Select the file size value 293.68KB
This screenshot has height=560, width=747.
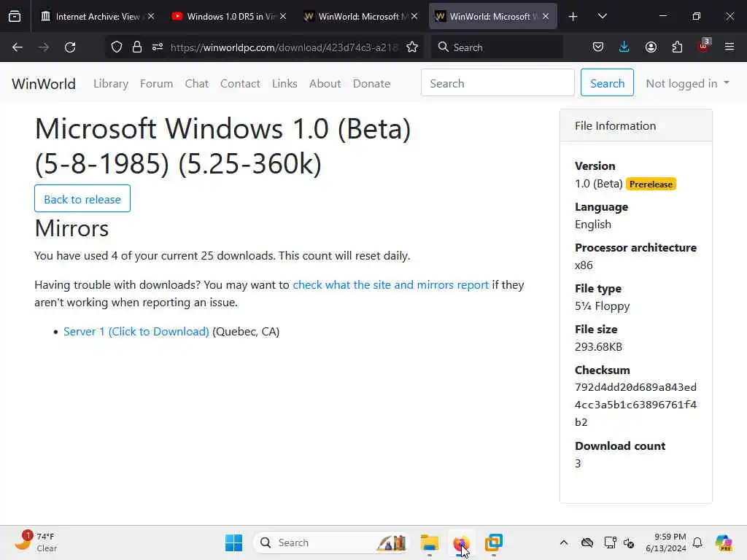[x=598, y=346]
